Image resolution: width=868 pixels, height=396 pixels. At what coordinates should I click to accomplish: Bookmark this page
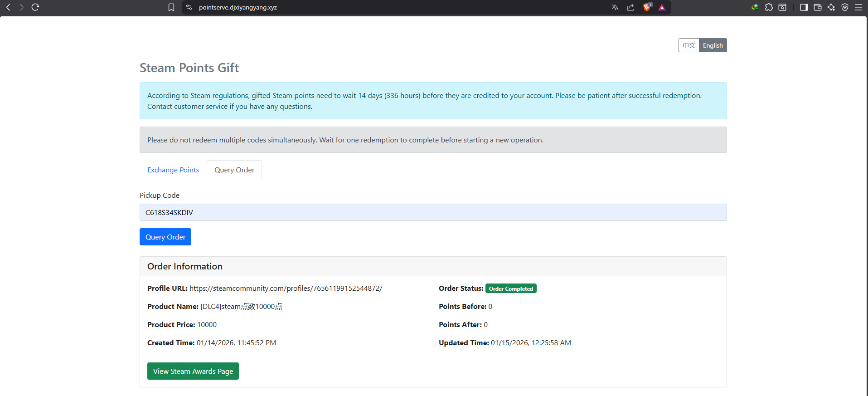click(x=171, y=7)
